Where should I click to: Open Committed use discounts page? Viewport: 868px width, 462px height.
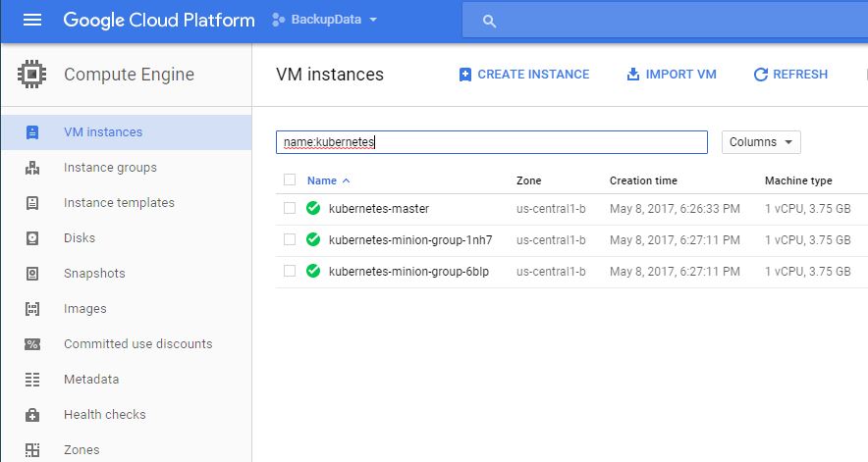[x=137, y=344]
